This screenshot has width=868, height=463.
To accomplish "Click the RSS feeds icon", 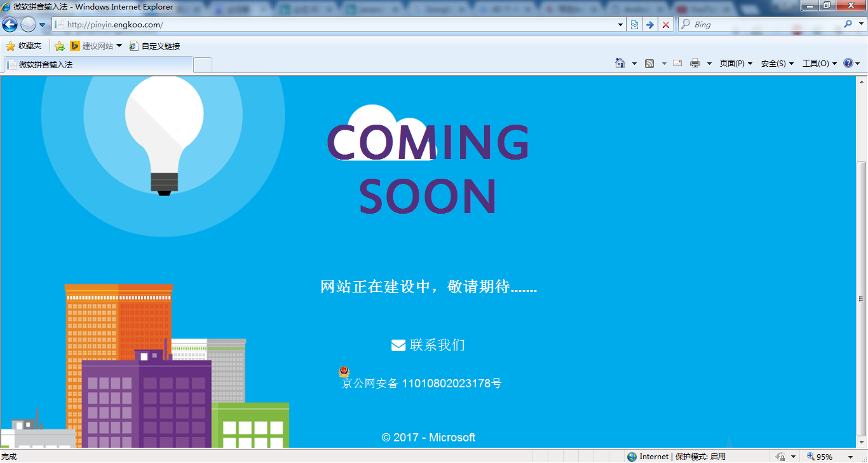I will click(649, 63).
